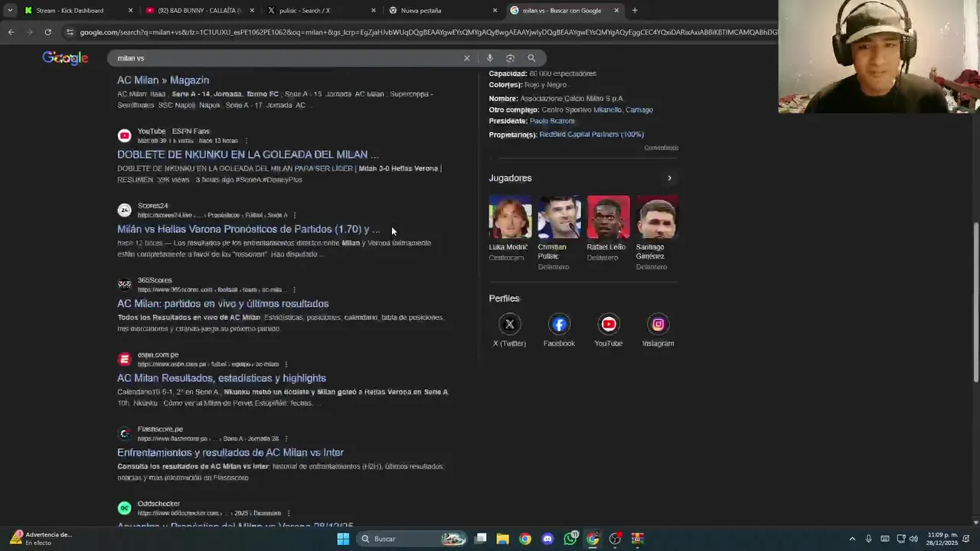Open more options for the Oddschecker result
Image resolution: width=980 pixels, height=551 pixels.
coord(289,514)
